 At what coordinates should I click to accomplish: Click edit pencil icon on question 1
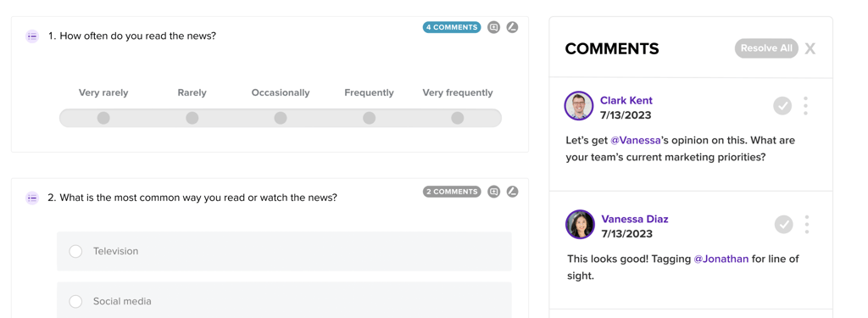(512, 27)
